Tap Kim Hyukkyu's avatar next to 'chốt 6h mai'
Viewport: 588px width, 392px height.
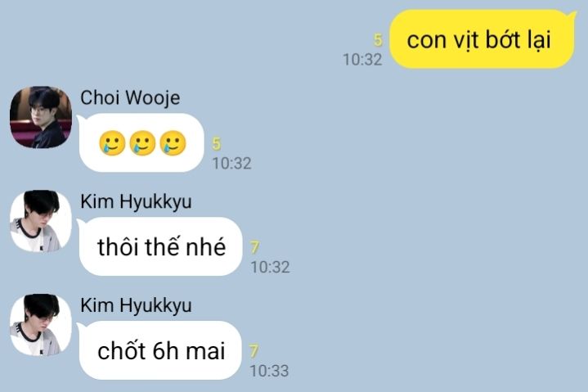tap(41, 324)
